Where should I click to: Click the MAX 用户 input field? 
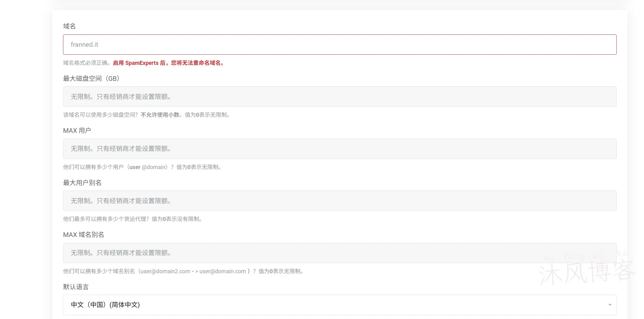[340, 149]
